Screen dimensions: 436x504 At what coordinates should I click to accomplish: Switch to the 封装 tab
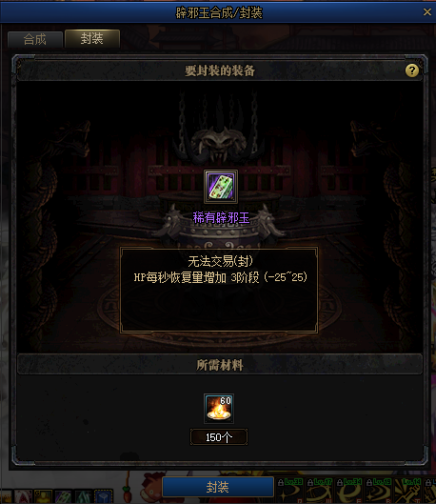(x=92, y=38)
